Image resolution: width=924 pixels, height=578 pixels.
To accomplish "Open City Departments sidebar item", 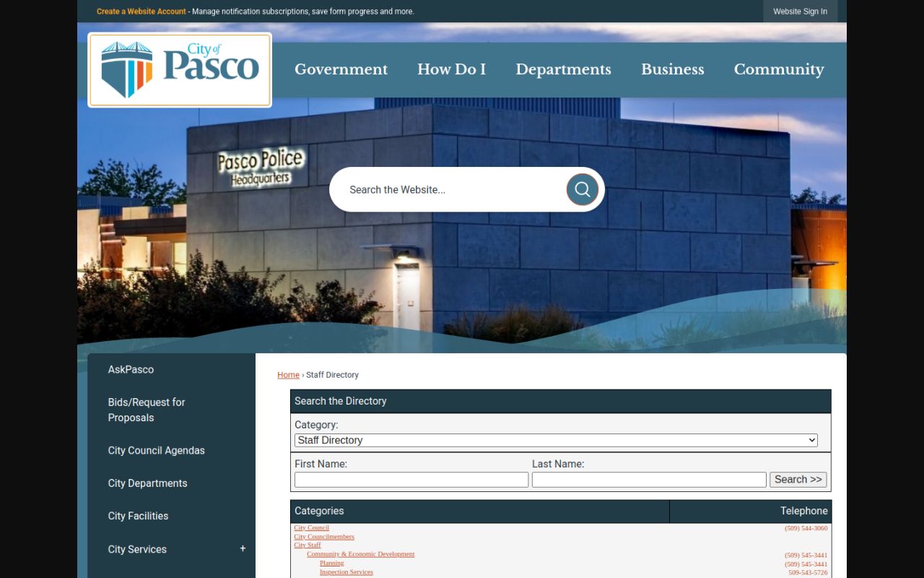I will point(147,483).
